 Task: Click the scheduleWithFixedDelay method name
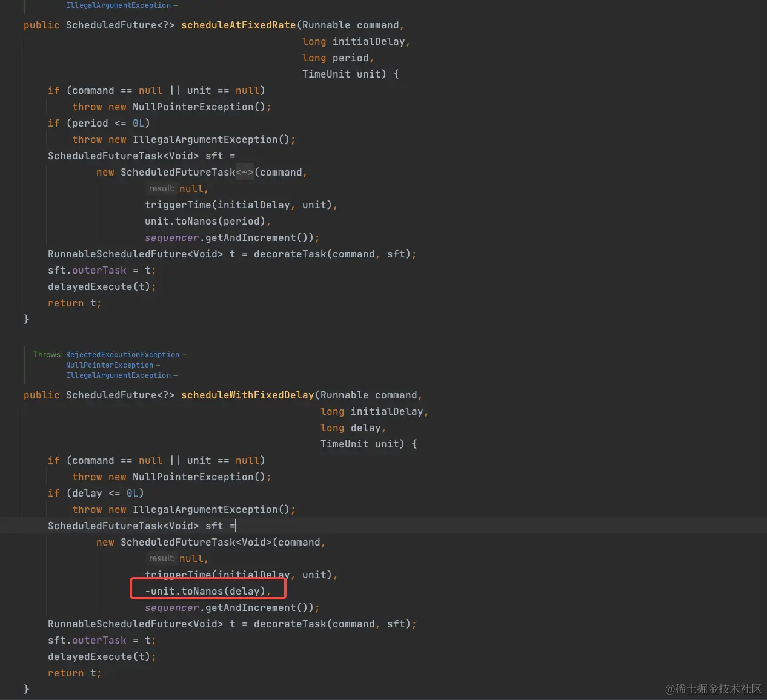tap(247, 395)
